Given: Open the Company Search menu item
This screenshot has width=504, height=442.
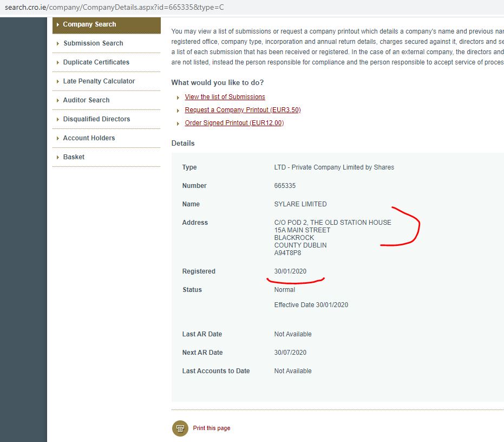Looking at the screenshot, I should (89, 24).
